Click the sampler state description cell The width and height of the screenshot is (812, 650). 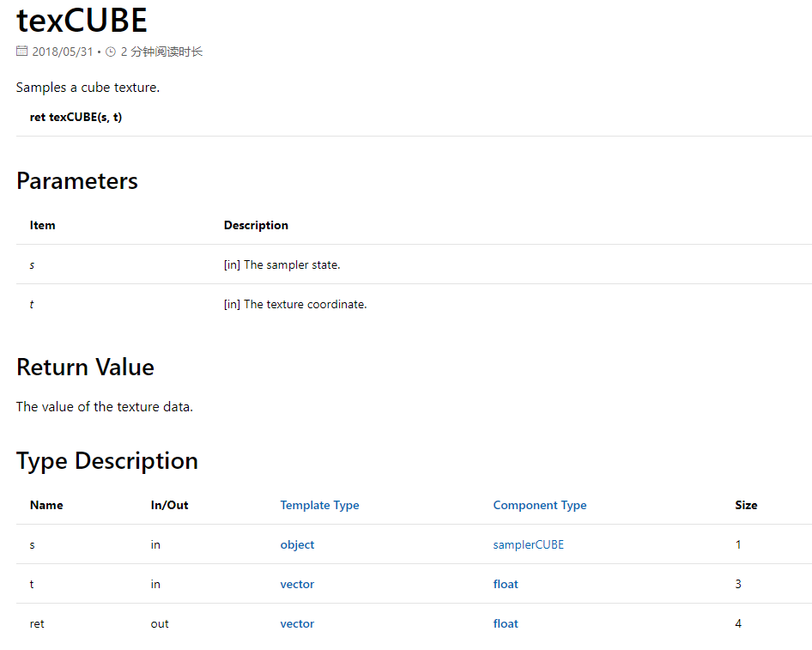click(x=282, y=264)
